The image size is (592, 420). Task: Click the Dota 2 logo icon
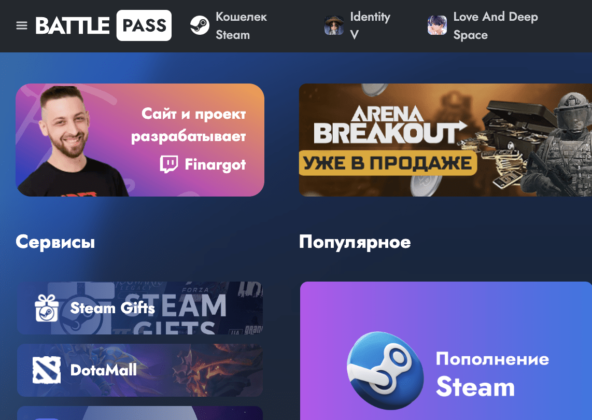pos(46,370)
